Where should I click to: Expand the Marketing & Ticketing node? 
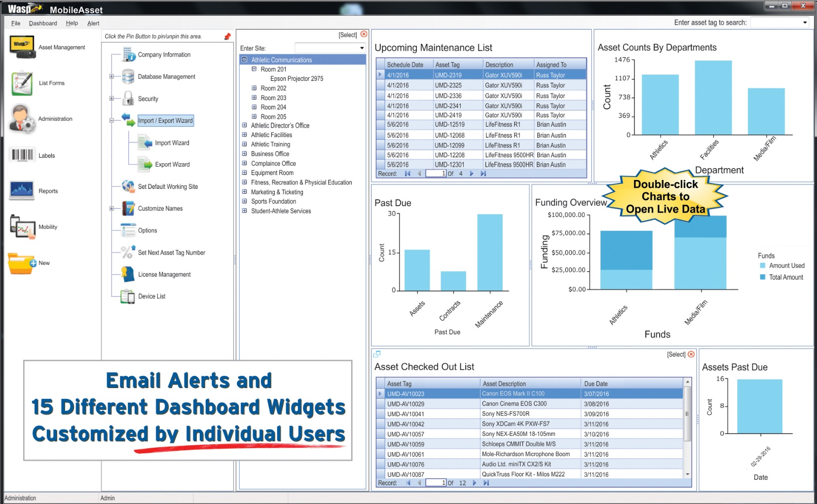pyautogui.click(x=244, y=192)
